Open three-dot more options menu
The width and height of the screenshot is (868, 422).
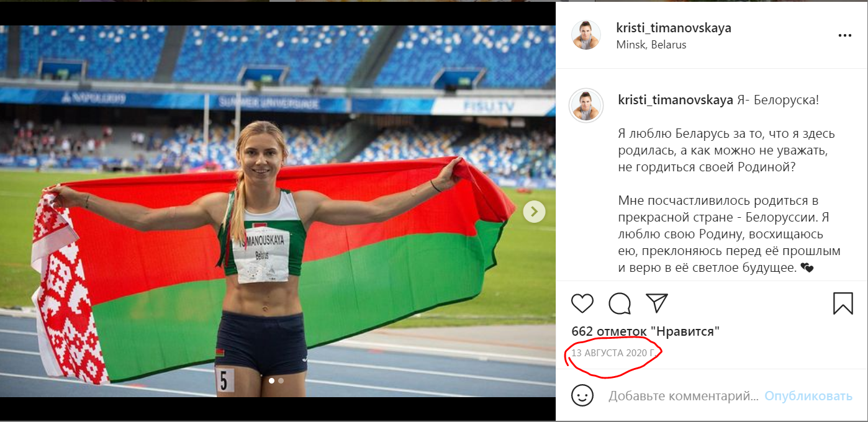pos(844,36)
